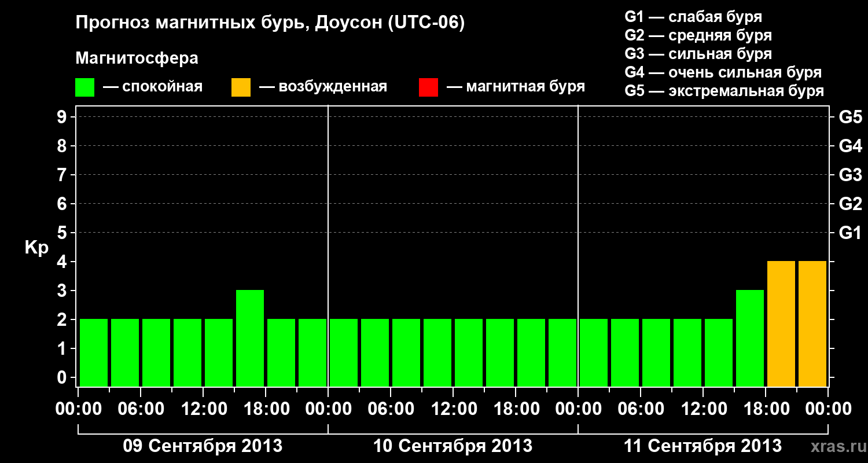The width and height of the screenshot is (868, 463).
Task: Click the "G3 — сильная буря" legend line
Action: 698,54
